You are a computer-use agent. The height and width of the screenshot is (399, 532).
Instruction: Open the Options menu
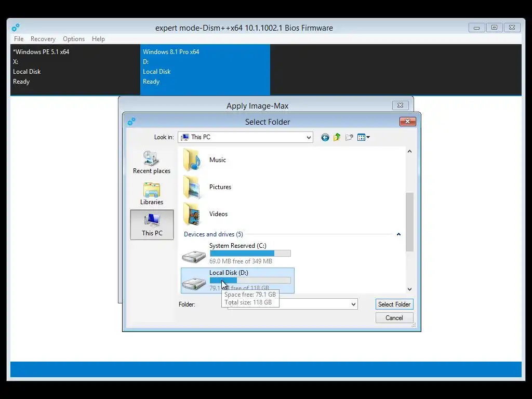pyautogui.click(x=74, y=38)
